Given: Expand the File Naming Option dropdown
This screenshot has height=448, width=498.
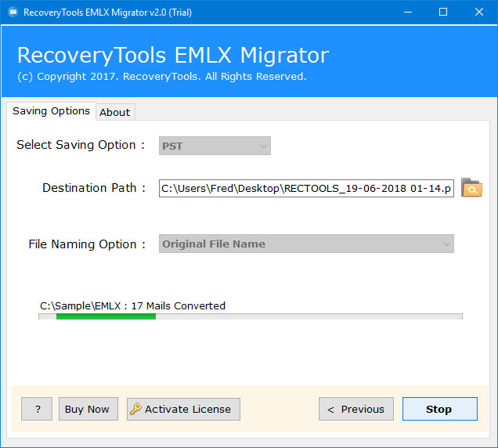Looking at the screenshot, I should pos(306,244).
